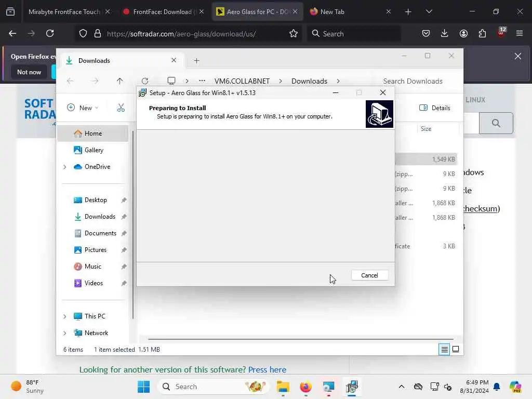The width and height of the screenshot is (532, 399).
Task: Dismiss the Firefox notification bar X
Action: tap(518, 56)
